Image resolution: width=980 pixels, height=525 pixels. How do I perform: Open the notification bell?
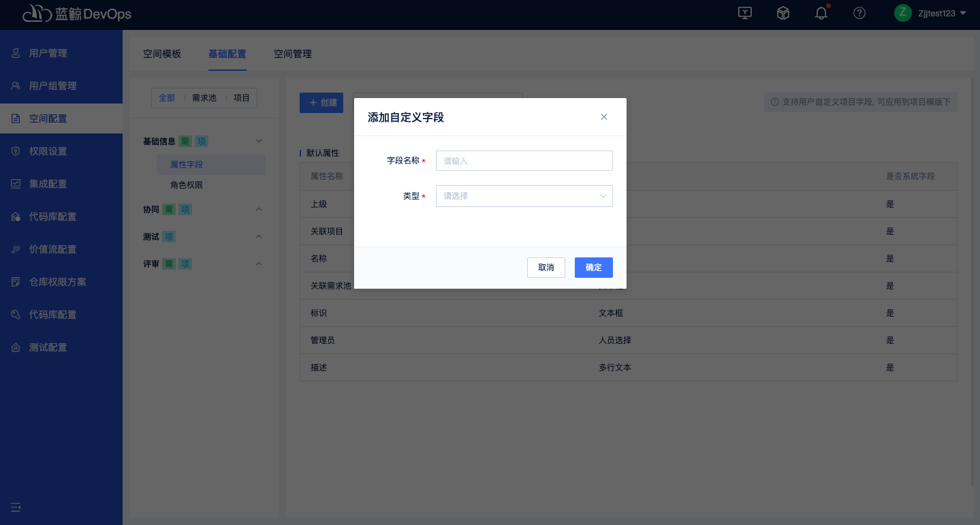821,13
